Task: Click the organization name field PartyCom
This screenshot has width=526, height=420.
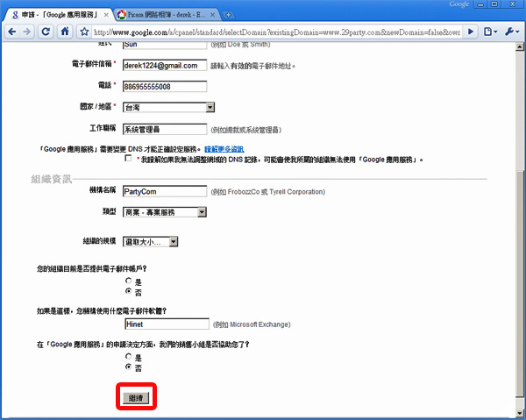Action: coord(165,191)
